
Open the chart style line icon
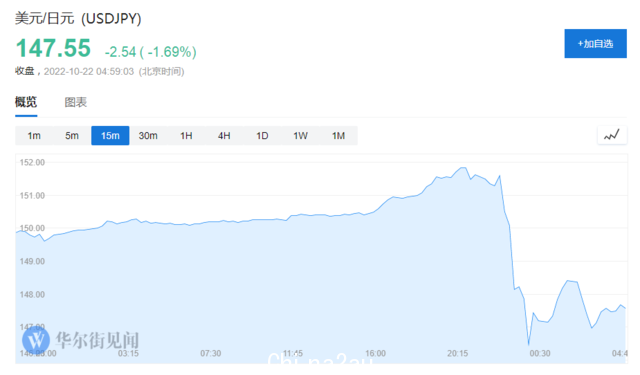coord(612,135)
